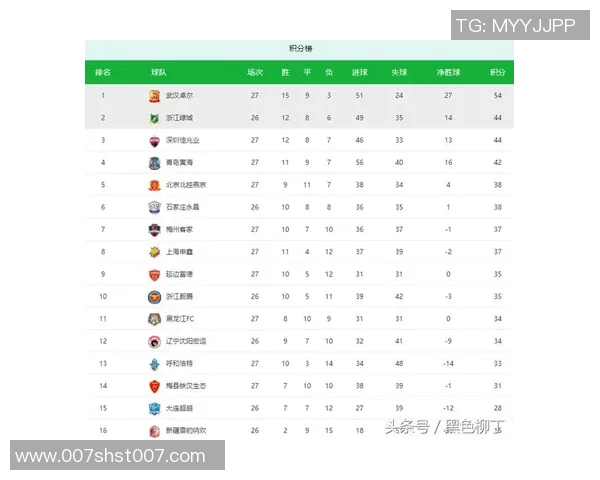Viewport: 600px width, 480px height.
Task: Click the 武汉卓尔 team crest icon
Action: (x=155, y=96)
